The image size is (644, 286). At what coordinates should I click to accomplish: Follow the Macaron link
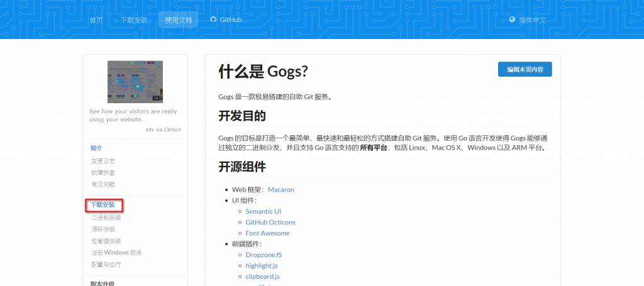tap(281, 190)
